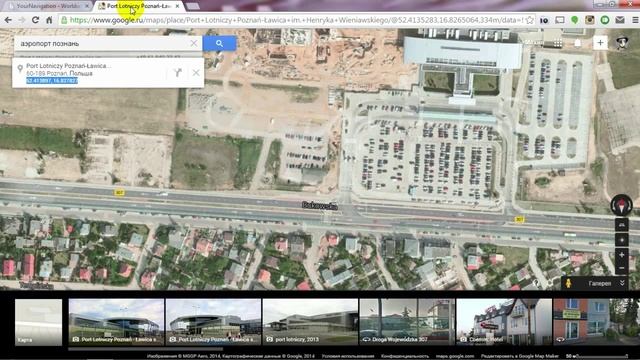Image resolution: width=640 pixels, height=360 pixels.
Task: Open the hotel photo thumbnail
Action: 504,322
